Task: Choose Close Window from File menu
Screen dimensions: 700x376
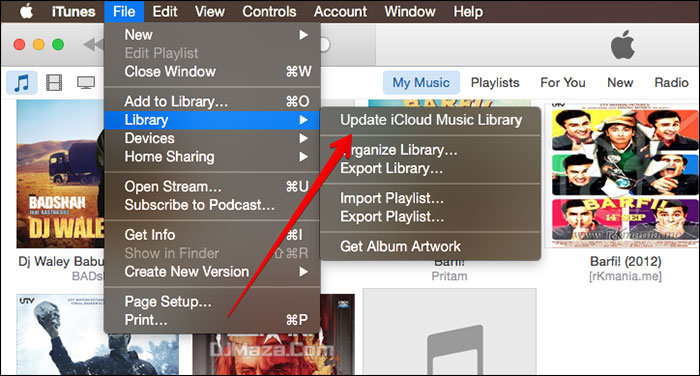Action: (212, 71)
